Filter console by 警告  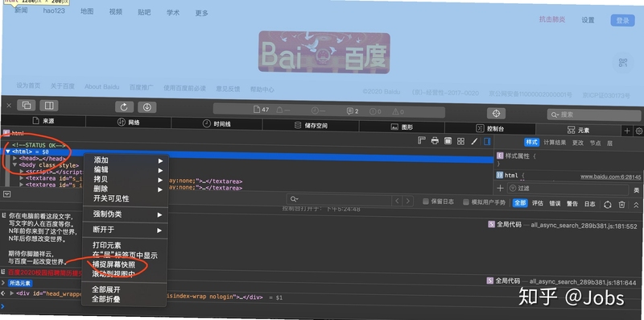572,204
